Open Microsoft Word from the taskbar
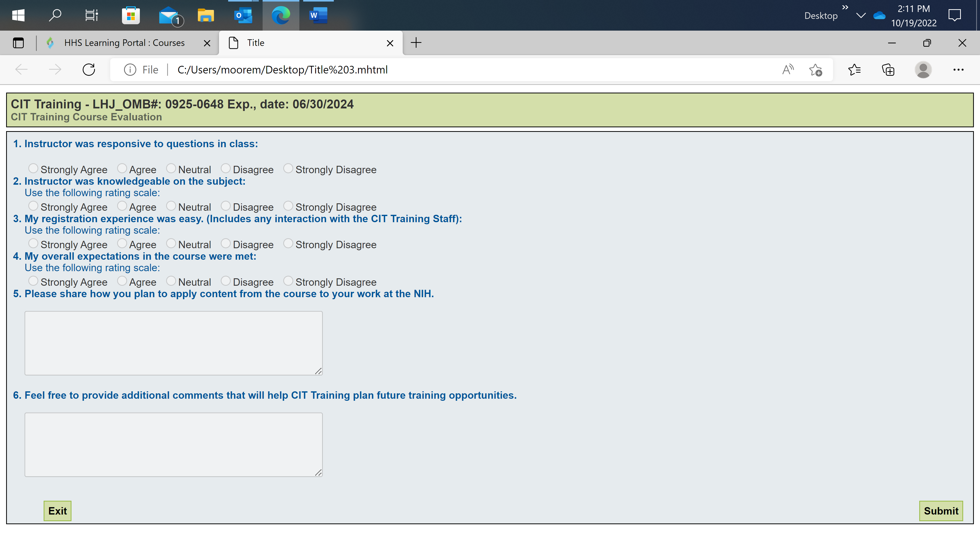 [x=318, y=16]
